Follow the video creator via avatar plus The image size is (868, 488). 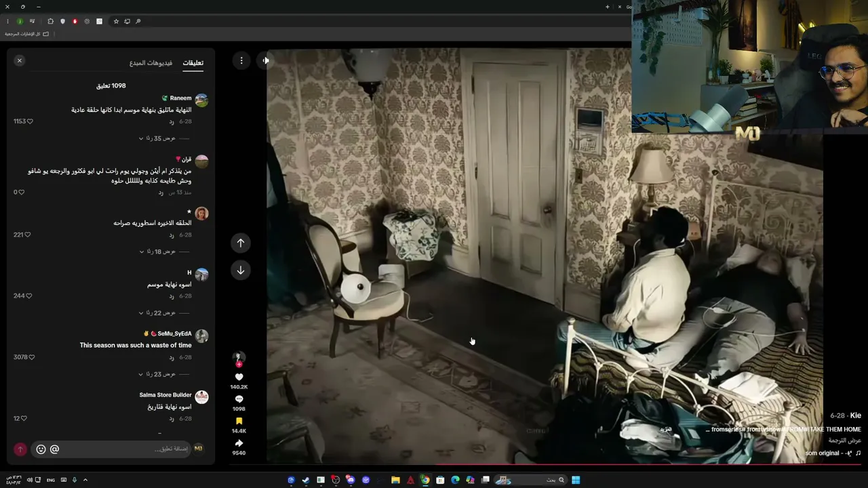point(239,365)
